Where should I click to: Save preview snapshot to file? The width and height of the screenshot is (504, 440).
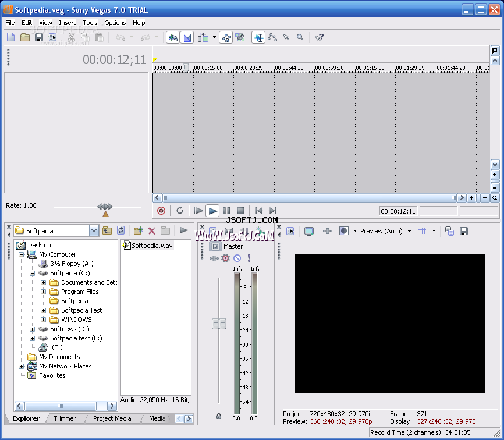pyautogui.click(x=463, y=230)
